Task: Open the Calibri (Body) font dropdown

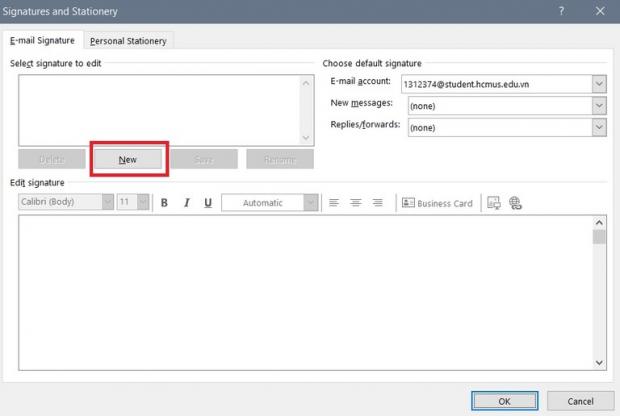Action: tap(107, 202)
